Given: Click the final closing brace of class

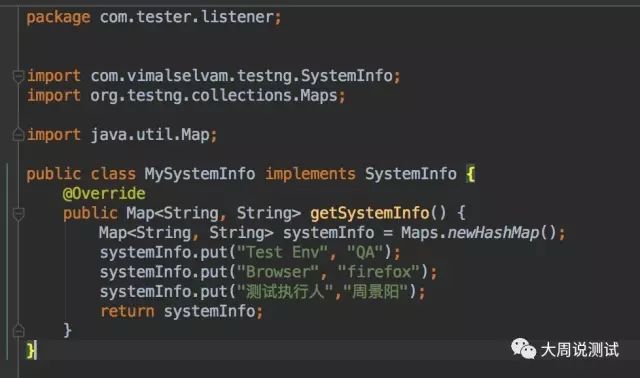Looking at the screenshot, I should pos(31,351).
